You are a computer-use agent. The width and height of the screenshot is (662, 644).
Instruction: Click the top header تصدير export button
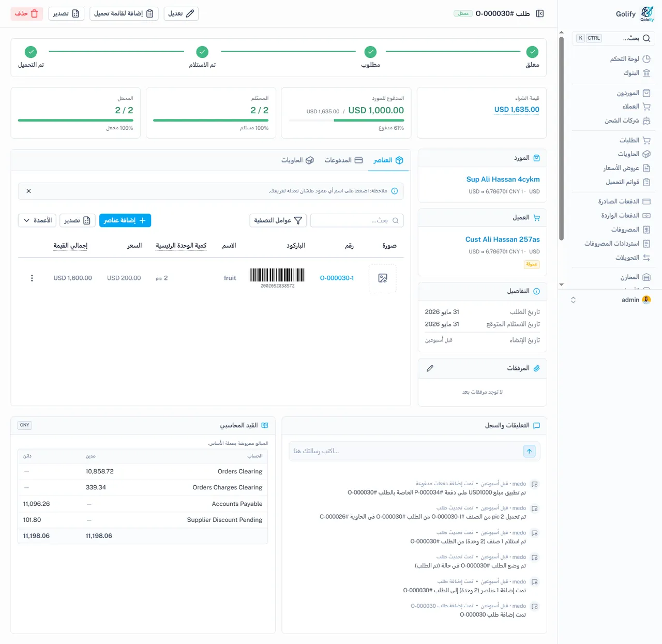[x=66, y=13]
